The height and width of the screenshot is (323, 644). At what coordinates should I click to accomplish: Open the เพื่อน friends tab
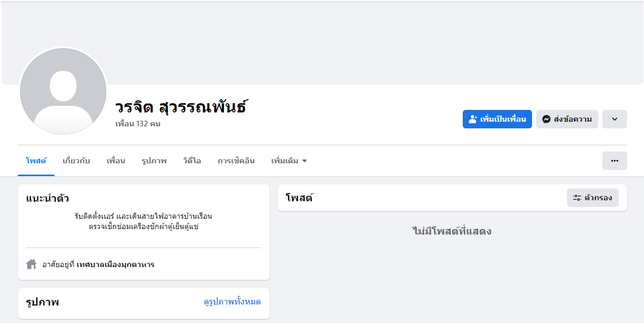coord(116,161)
